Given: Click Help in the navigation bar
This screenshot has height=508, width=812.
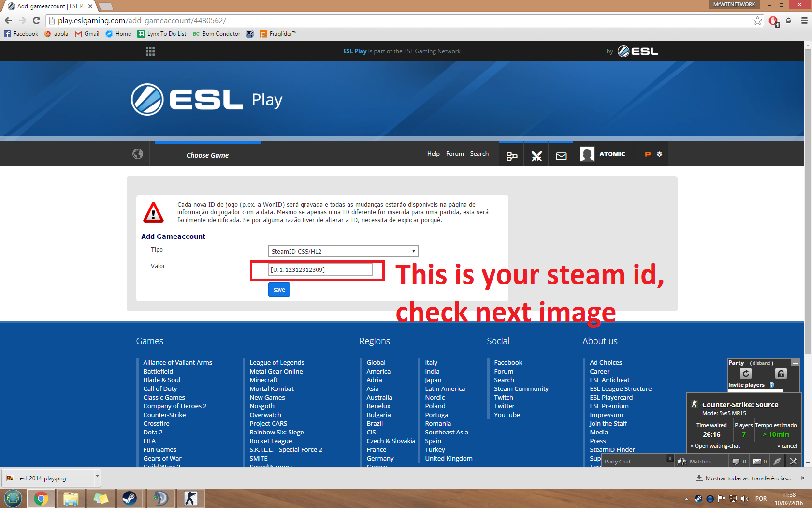Looking at the screenshot, I should (x=434, y=154).
